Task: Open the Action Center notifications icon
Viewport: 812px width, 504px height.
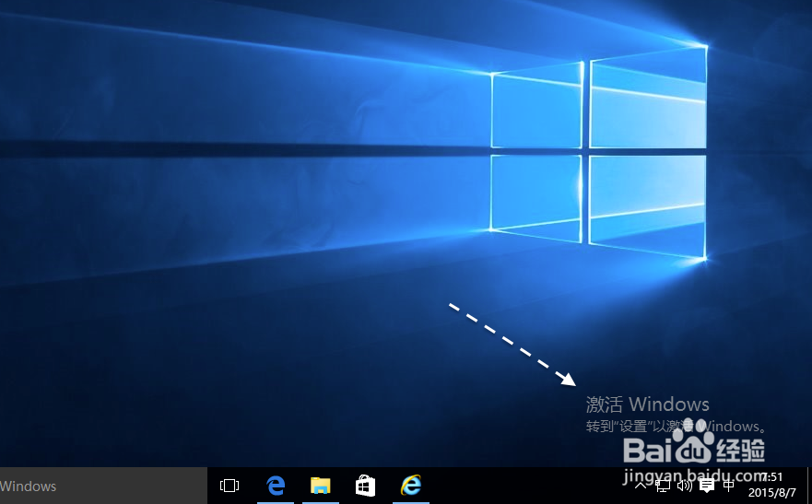Action: pyautogui.click(x=707, y=486)
